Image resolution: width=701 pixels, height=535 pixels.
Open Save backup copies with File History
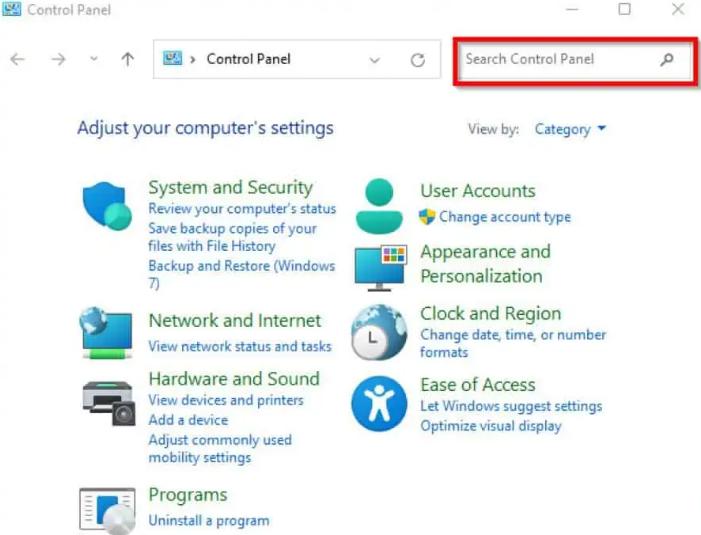pos(232,237)
